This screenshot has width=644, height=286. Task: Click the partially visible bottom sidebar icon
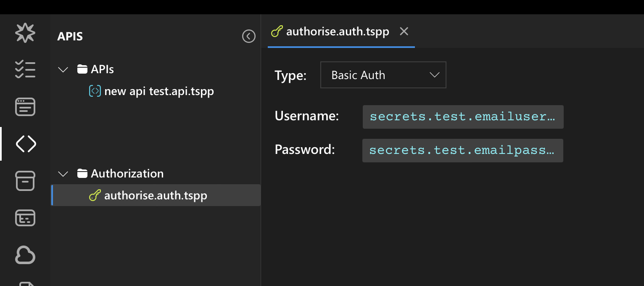(x=25, y=283)
